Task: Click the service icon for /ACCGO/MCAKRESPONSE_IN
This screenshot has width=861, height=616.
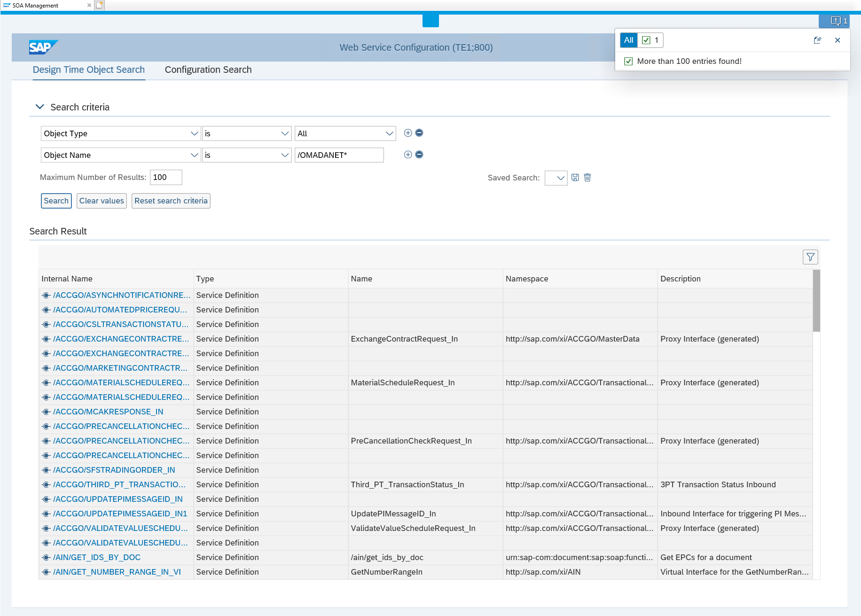Action: 46,412
